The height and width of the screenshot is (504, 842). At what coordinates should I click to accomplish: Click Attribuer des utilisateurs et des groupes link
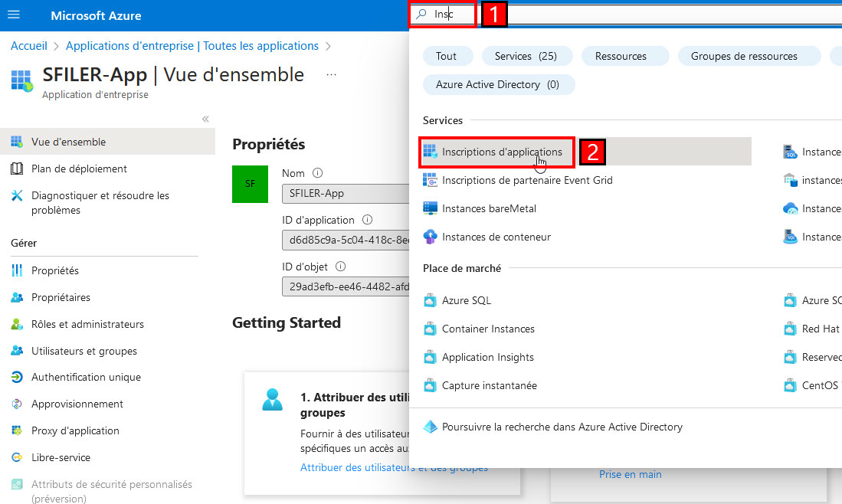(394, 468)
